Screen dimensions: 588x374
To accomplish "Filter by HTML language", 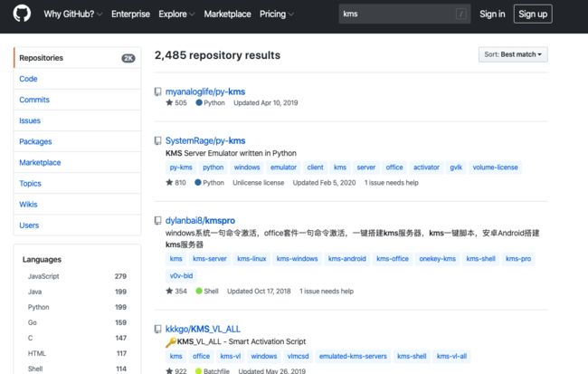I will click(77, 353).
